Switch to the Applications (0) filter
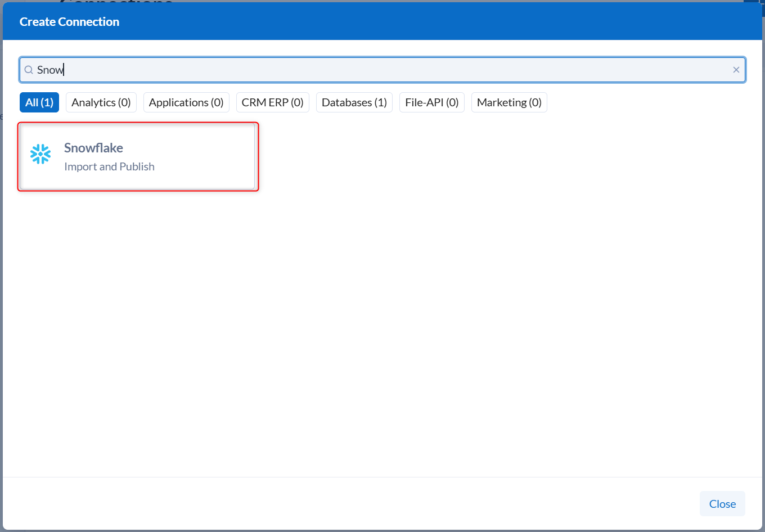Viewport: 765px width, 532px height. click(x=186, y=102)
